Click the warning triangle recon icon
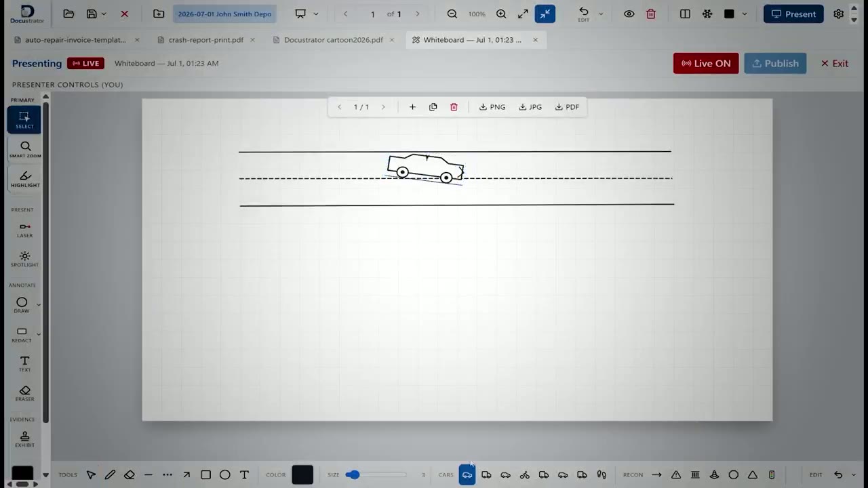The height and width of the screenshot is (488, 868). point(676,475)
